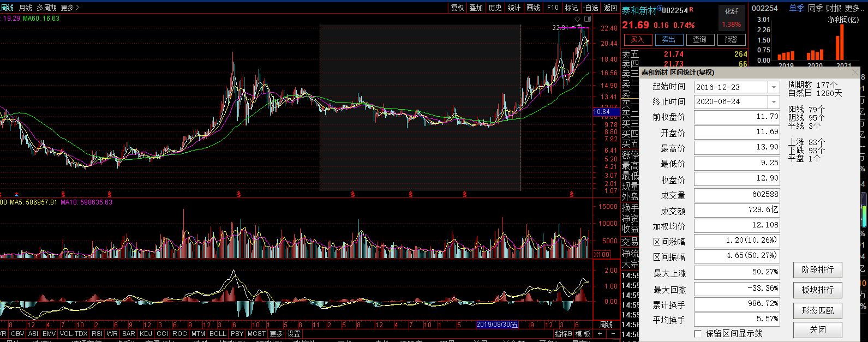Open the F10 company info

click(x=553, y=8)
